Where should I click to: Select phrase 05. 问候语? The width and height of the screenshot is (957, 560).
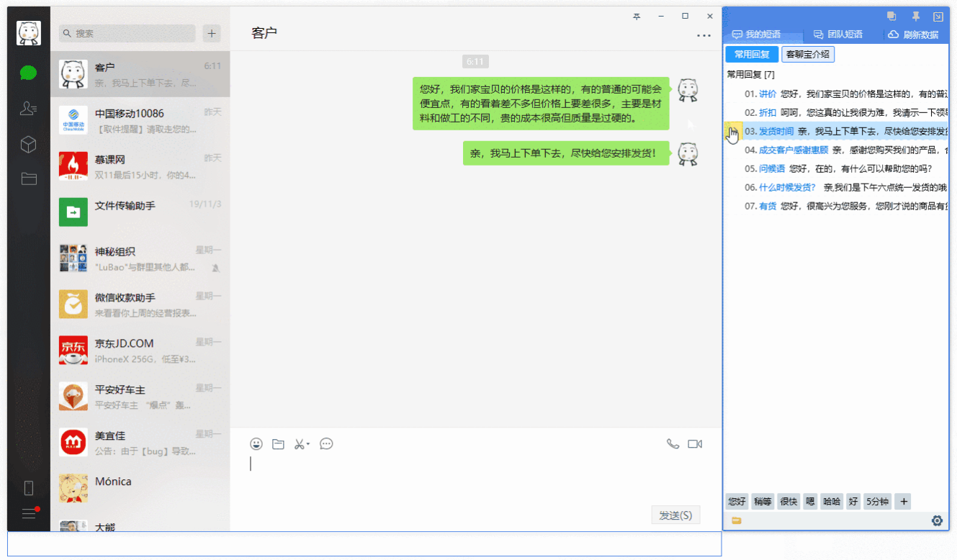pyautogui.click(x=837, y=168)
